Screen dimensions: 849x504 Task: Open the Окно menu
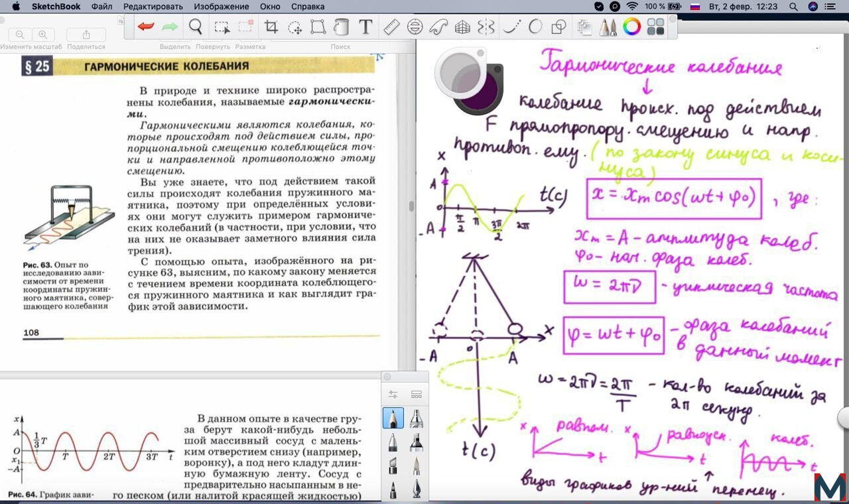270,6
